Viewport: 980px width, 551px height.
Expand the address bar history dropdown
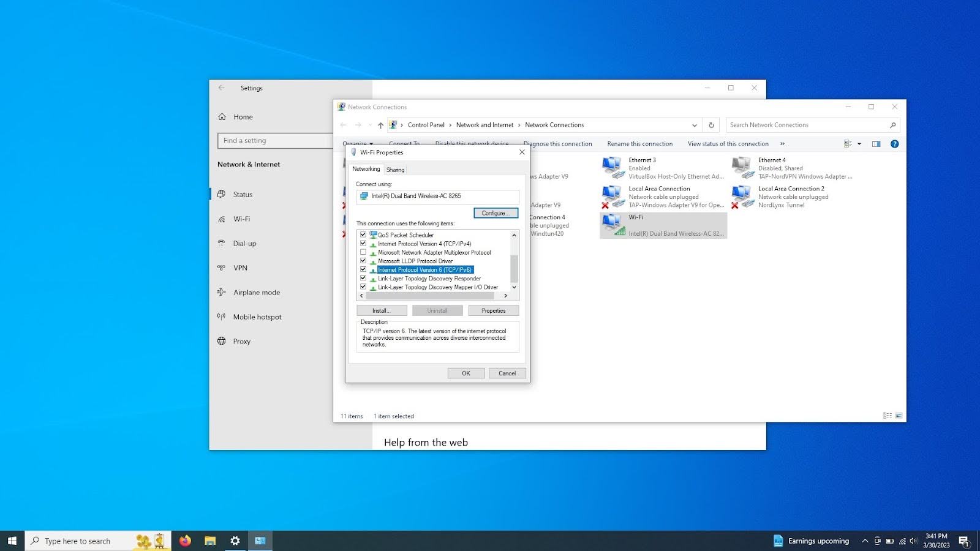coord(695,125)
